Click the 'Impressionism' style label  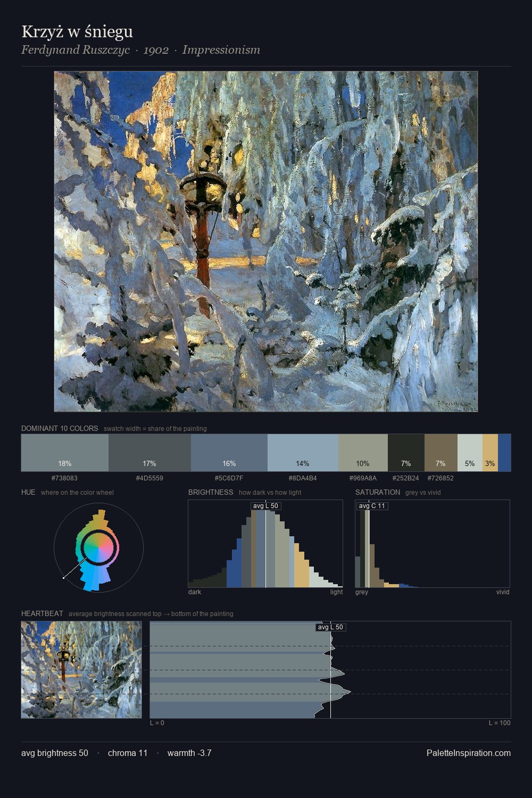[221, 50]
